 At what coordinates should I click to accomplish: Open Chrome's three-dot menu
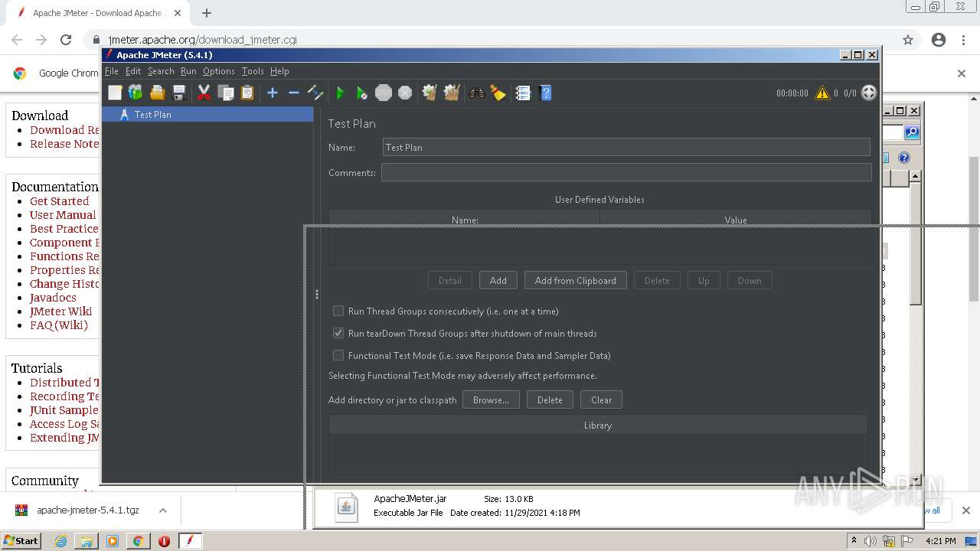click(963, 40)
